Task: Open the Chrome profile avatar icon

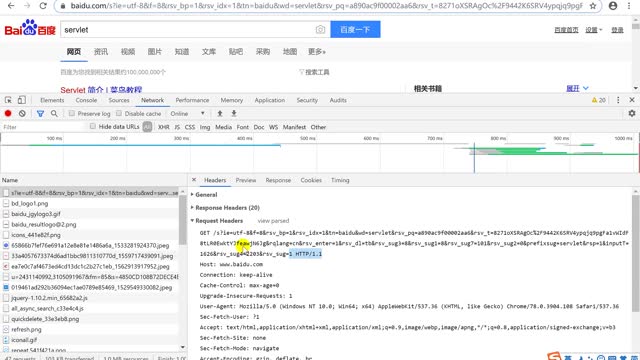Action: coord(613,6)
